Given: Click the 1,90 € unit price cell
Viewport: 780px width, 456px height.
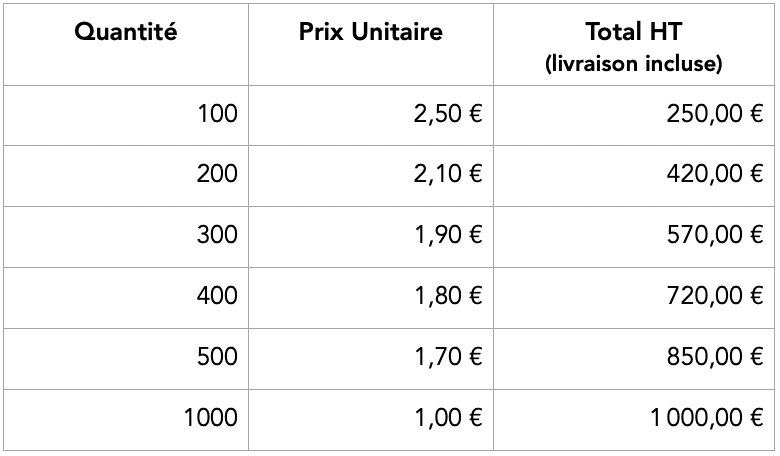Looking at the screenshot, I should coord(447,235).
